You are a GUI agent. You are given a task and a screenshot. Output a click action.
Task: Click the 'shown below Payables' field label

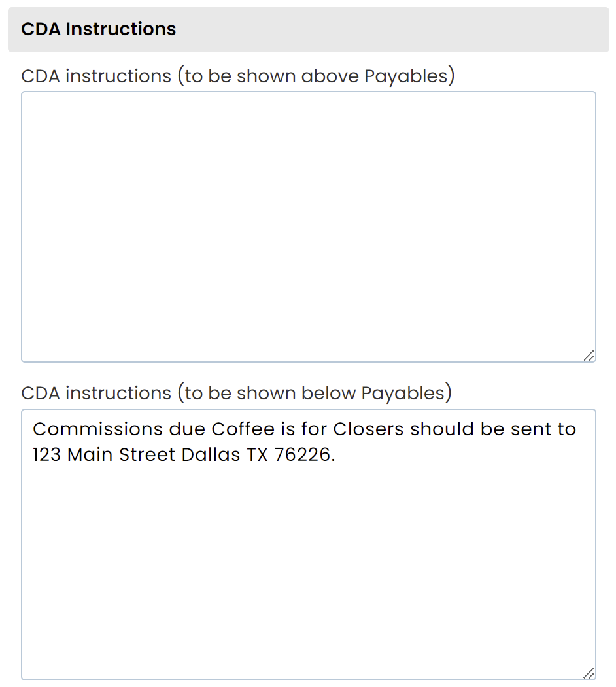click(236, 394)
